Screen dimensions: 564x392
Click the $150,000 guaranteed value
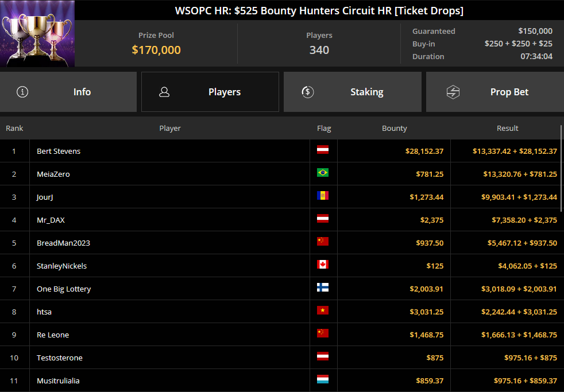(x=535, y=31)
